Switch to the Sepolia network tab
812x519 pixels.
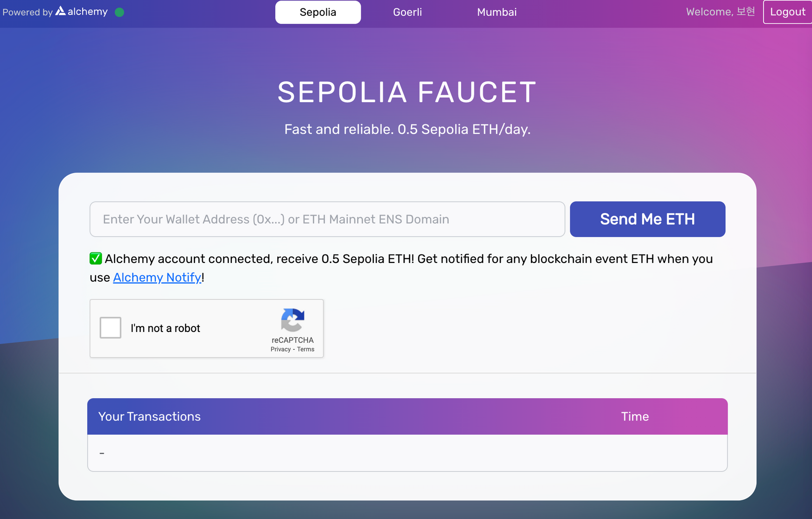tap(318, 12)
